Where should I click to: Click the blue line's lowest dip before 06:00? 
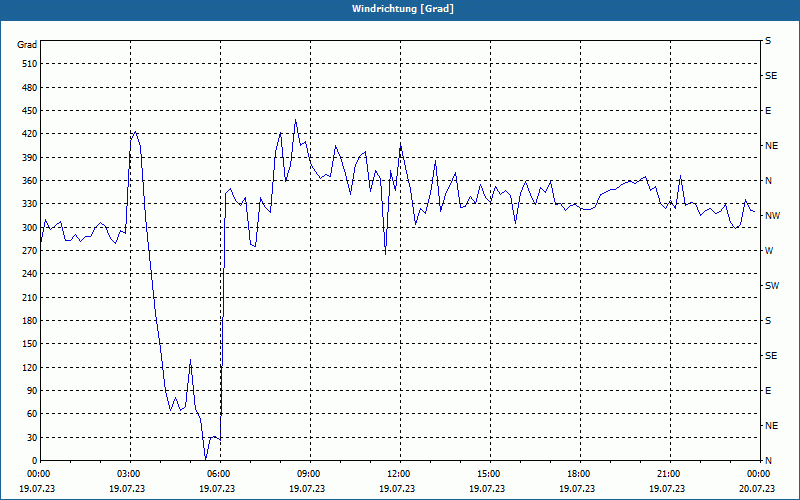[x=205, y=459]
